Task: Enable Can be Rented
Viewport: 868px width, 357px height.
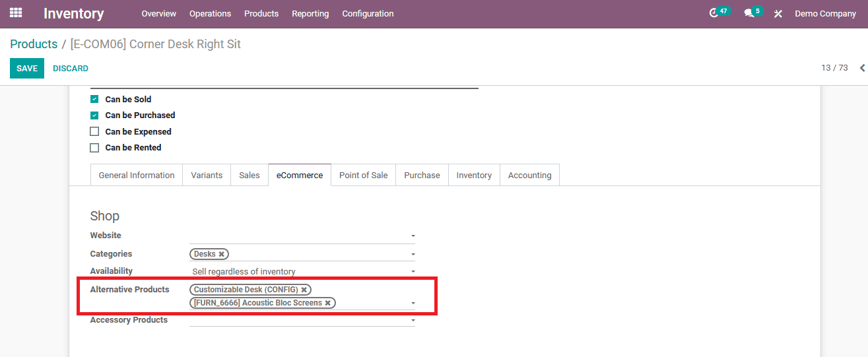Action: coord(94,148)
